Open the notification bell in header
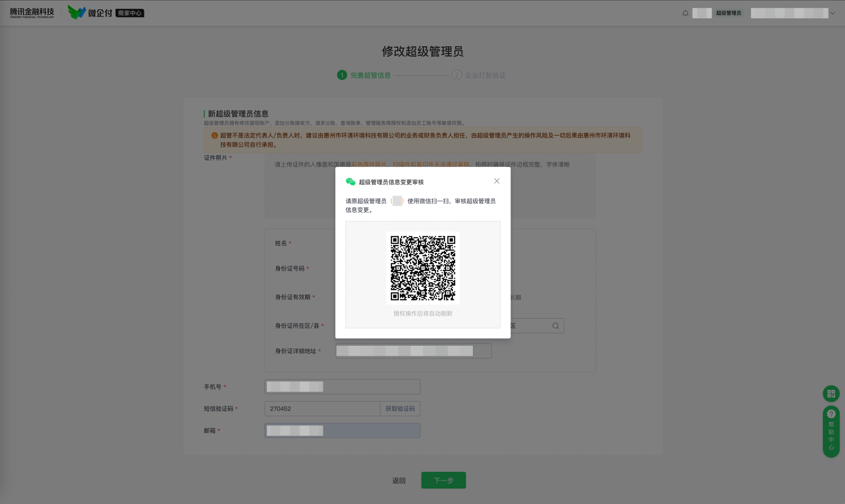This screenshot has height=504, width=845. [685, 13]
